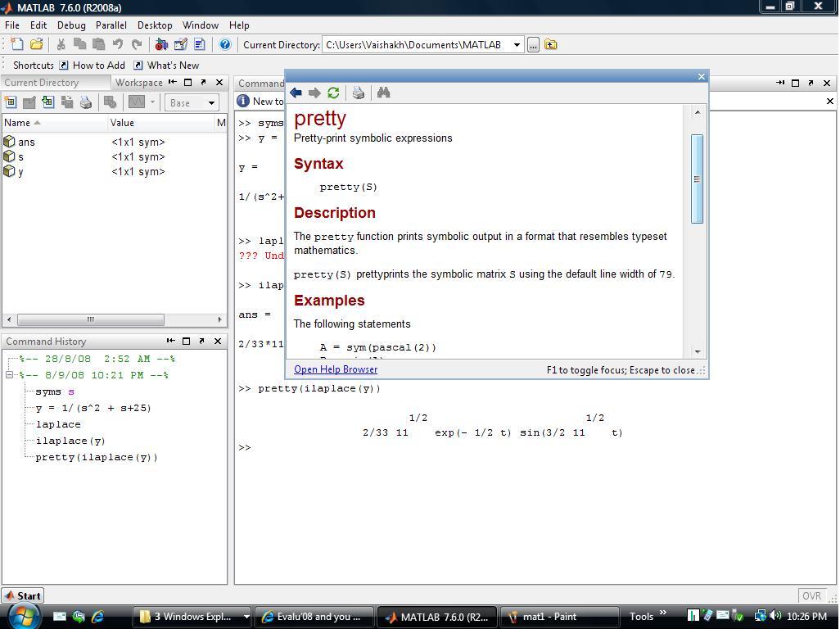This screenshot has height=629, width=840.
Task: Click the Undo icon on main toolbar
Action: [117, 45]
